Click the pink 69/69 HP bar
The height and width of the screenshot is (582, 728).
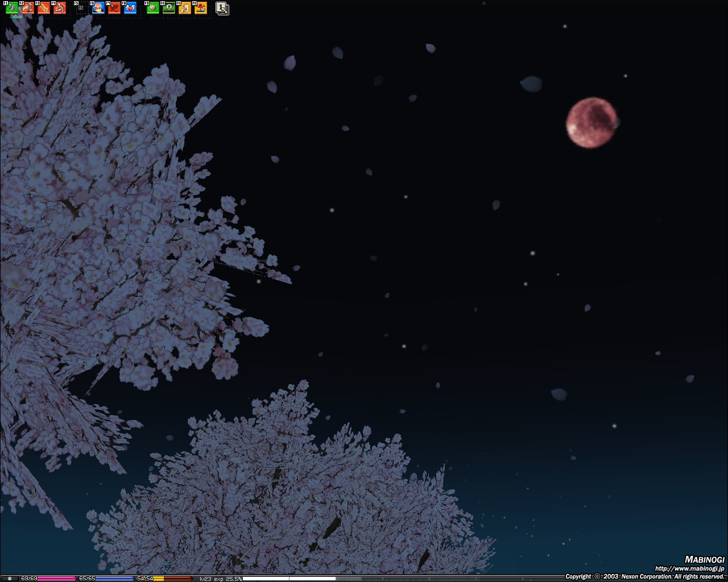(48, 579)
